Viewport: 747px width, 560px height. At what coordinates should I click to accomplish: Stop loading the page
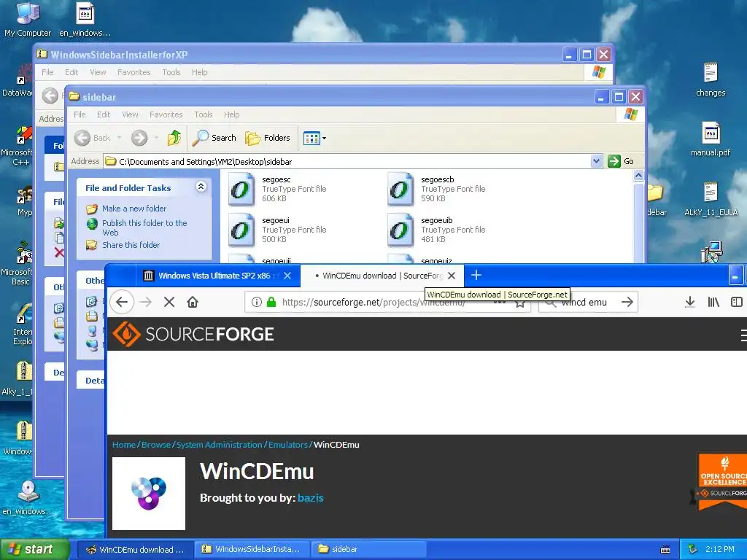169,302
